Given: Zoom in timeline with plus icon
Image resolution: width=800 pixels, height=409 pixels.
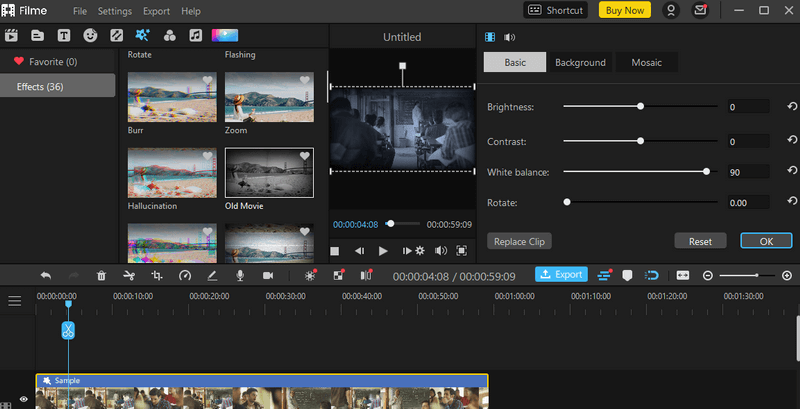Looking at the screenshot, I should 787,275.
